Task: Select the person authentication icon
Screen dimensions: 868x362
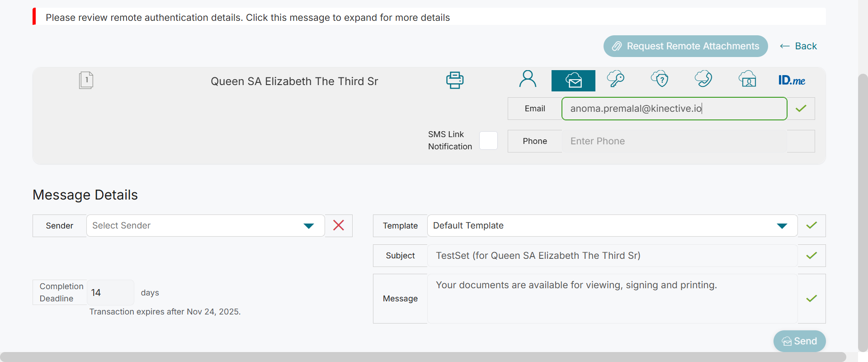Action: (528, 79)
